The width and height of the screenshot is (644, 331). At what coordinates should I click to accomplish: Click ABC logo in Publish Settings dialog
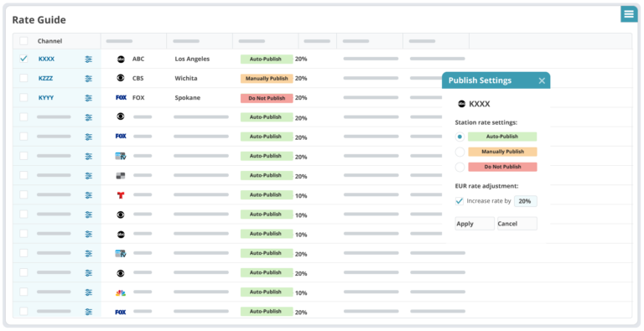(x=461, y=104)
